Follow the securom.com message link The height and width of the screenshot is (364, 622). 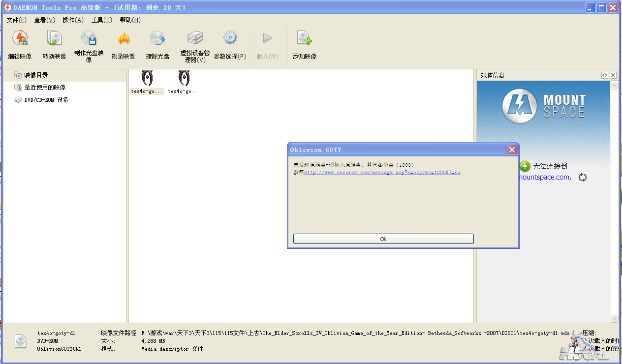pos(382,173)
